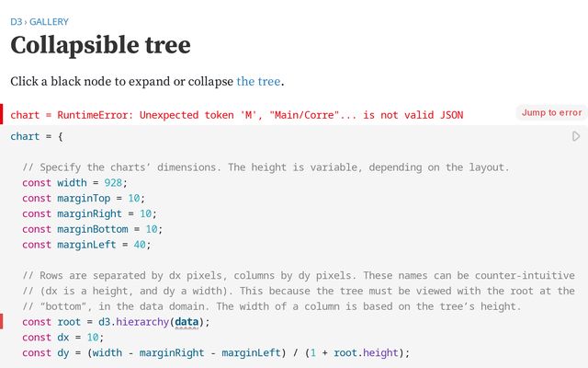Open the D3 breadcrumb link
Image resolution: width=588 pixels, height=368 pixels.
pyautogui.click(x=16, y=21)
